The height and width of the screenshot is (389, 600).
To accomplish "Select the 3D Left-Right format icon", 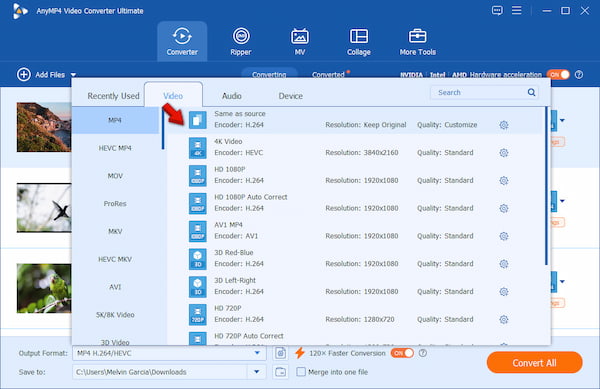I will (197, 287).
